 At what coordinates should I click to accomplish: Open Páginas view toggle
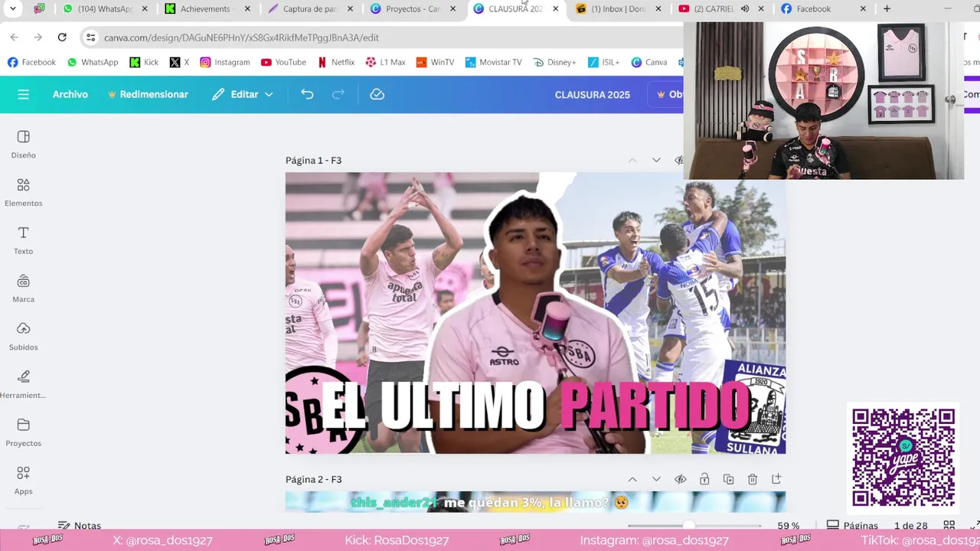coord(852,526)
